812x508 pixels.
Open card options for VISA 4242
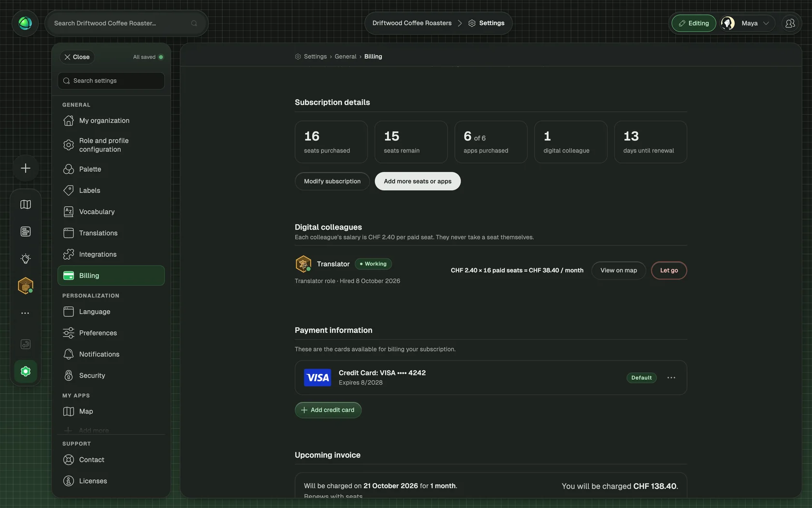point(671,377)
